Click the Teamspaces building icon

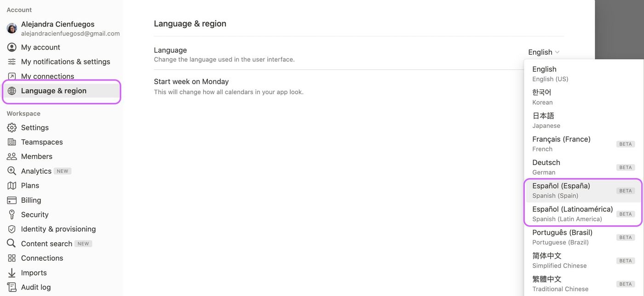point(12,142)
